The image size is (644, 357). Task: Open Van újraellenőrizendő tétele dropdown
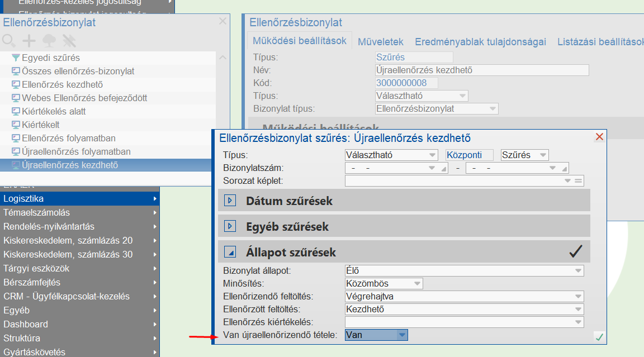pos(376,335)
